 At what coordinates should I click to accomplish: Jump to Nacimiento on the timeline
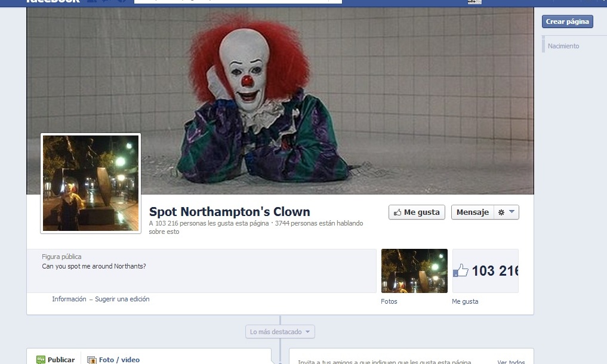[563, 46]
